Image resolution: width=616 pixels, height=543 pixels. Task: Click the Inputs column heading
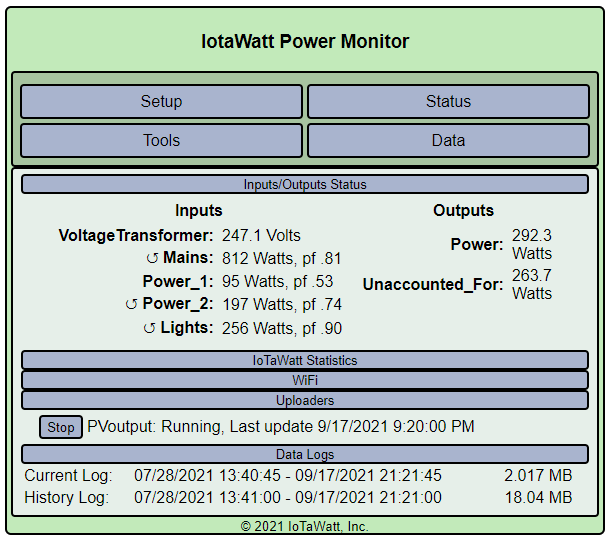coord(199,211)
